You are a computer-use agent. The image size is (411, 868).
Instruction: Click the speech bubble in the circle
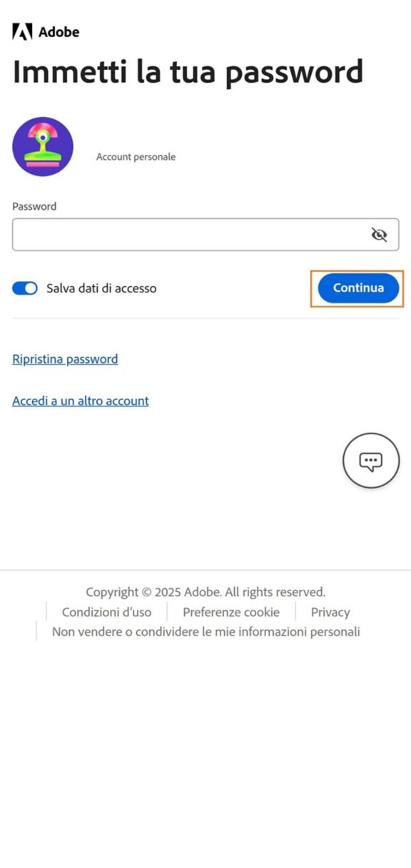coord(370,460)
